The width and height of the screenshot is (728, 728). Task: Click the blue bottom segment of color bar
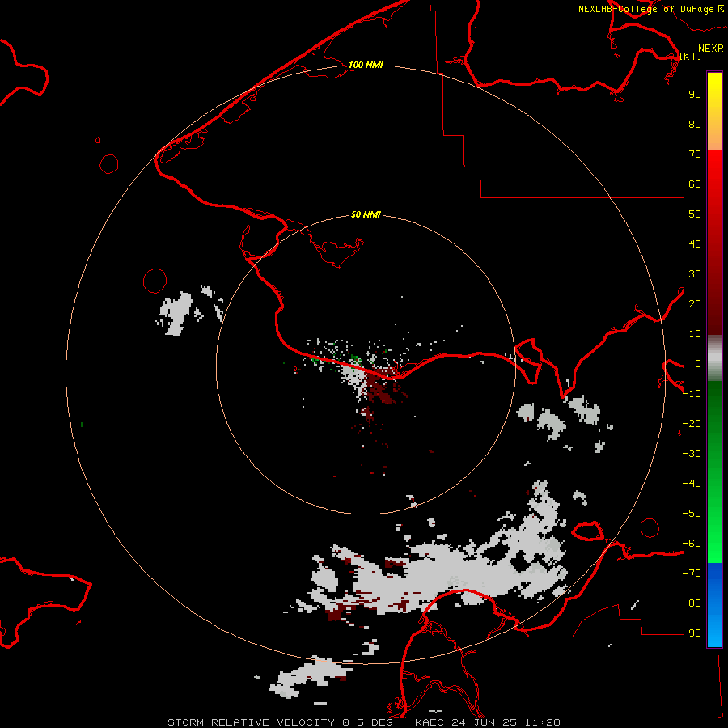(714, 605)
